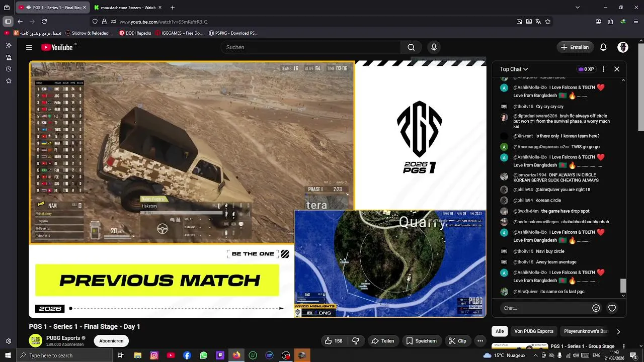644x362 pixels.
Task: Open PSPKG Download bookmark
Action: coord(232,33)
